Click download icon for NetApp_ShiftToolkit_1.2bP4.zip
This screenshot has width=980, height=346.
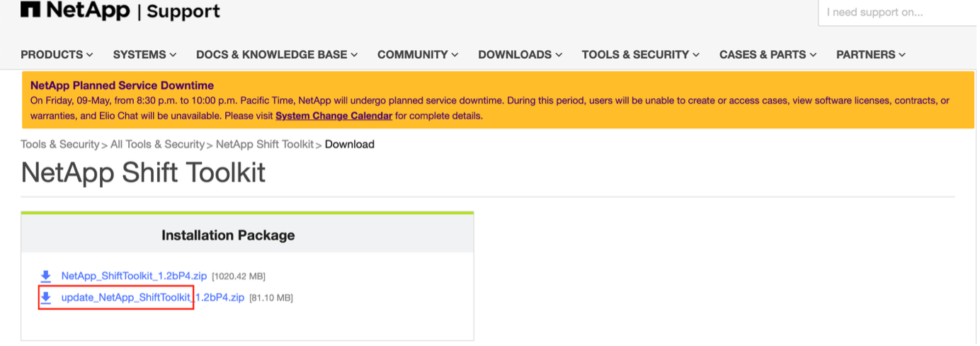46,276
